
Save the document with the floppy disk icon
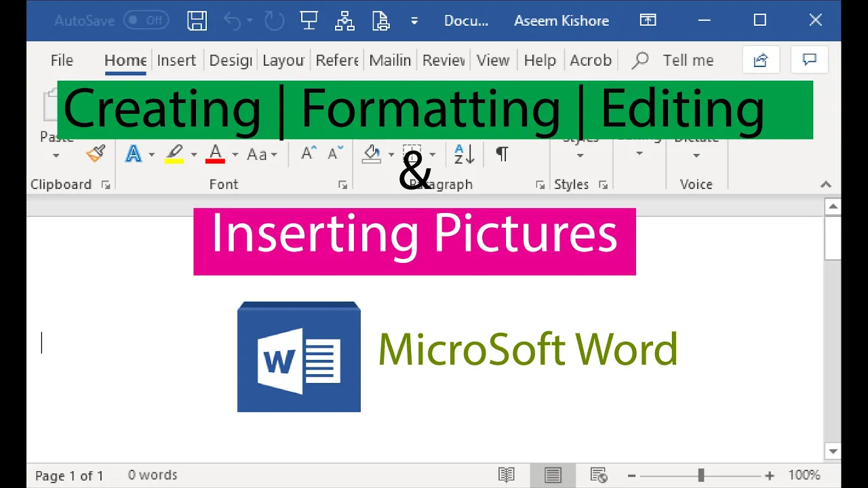(197, 20)
